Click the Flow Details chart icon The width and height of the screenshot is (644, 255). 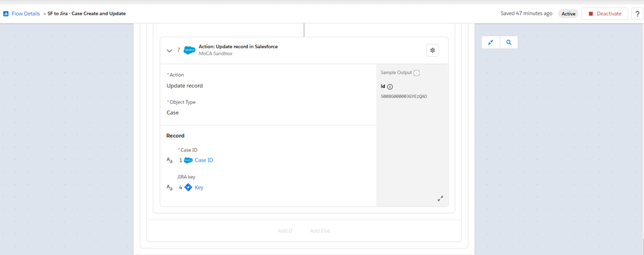tap(6, 14)
